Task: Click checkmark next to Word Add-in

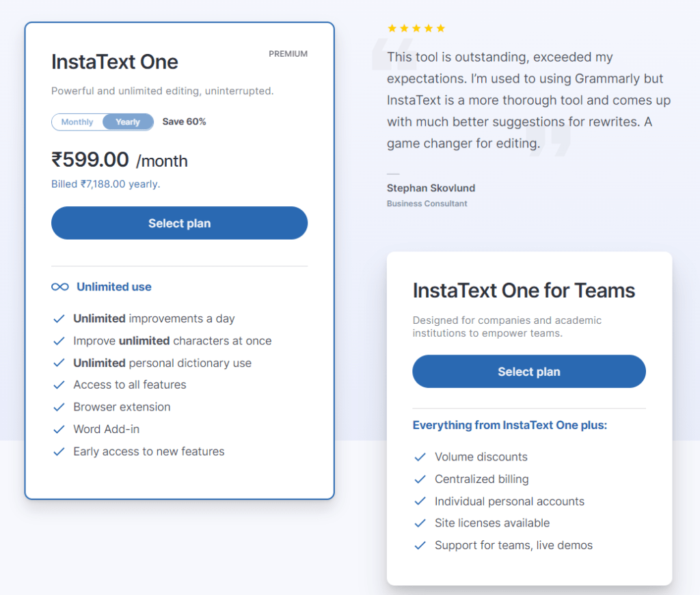Action: (x=59, y=429)
